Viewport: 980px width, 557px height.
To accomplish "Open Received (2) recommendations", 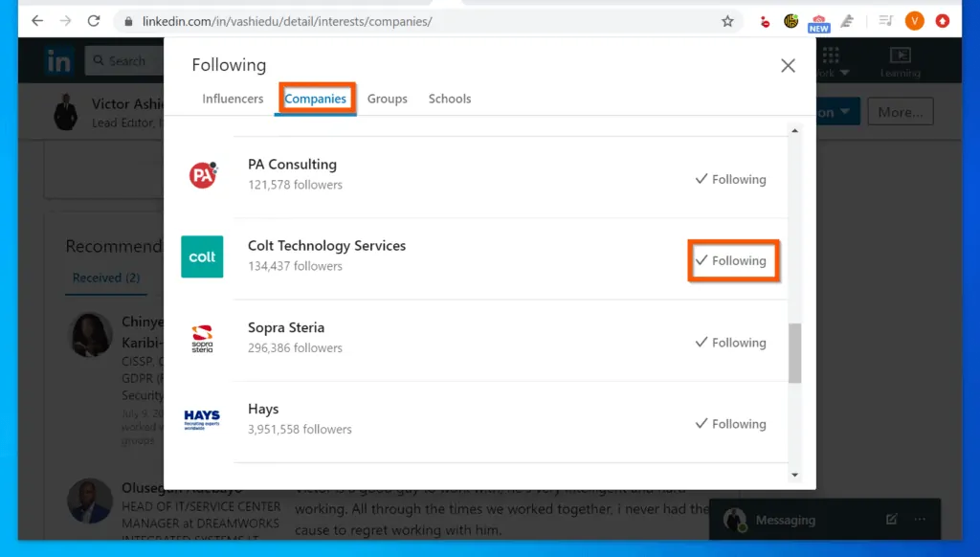I will click(x=105, y=278).
